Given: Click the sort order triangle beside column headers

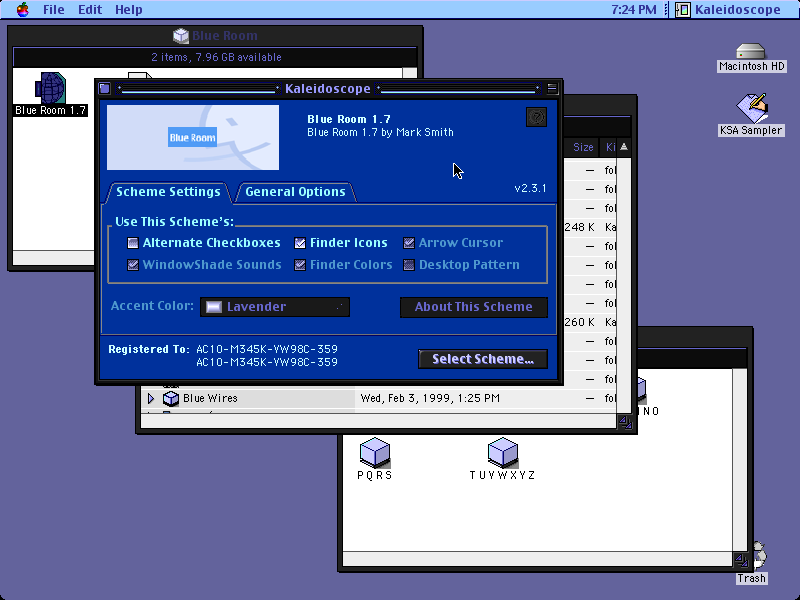Looking at the screenshot, I should [x=623, y=147].
